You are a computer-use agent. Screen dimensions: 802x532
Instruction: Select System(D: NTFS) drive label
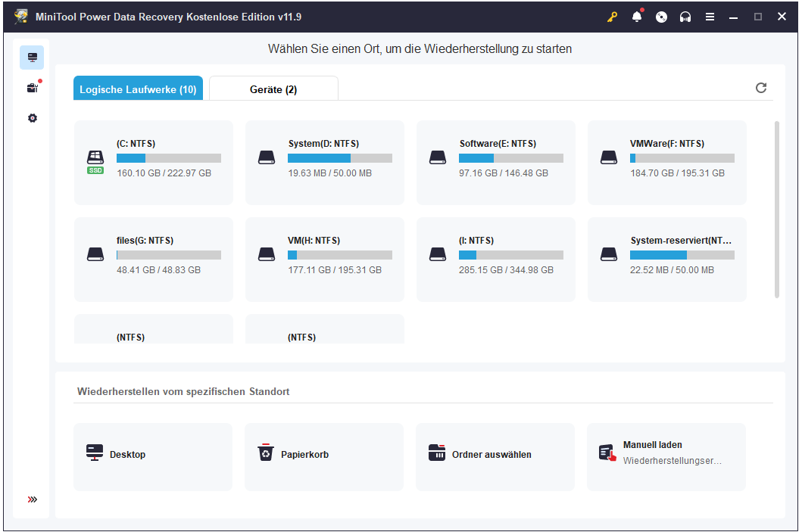pyautogui.click(x=324, y=144)
